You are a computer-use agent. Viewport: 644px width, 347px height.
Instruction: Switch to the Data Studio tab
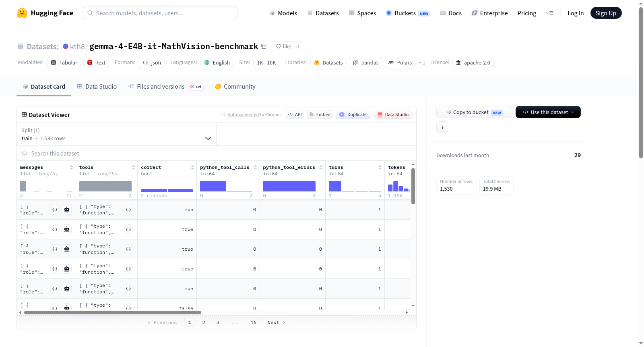(x=97, y=87)
